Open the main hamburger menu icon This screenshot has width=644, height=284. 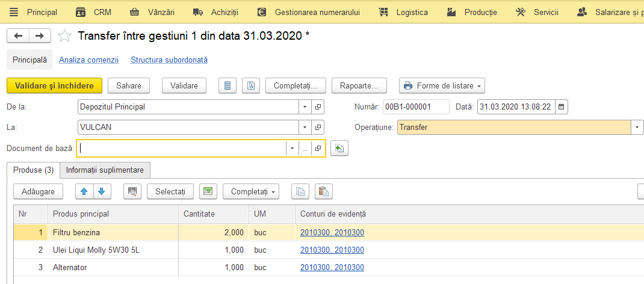coord(14,12)
